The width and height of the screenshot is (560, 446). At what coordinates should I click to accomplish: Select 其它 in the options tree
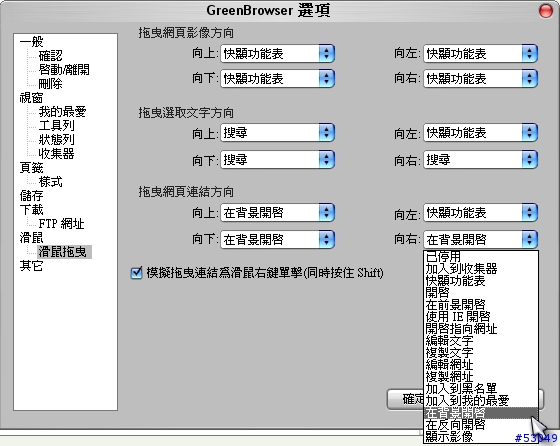click(31, 266)
